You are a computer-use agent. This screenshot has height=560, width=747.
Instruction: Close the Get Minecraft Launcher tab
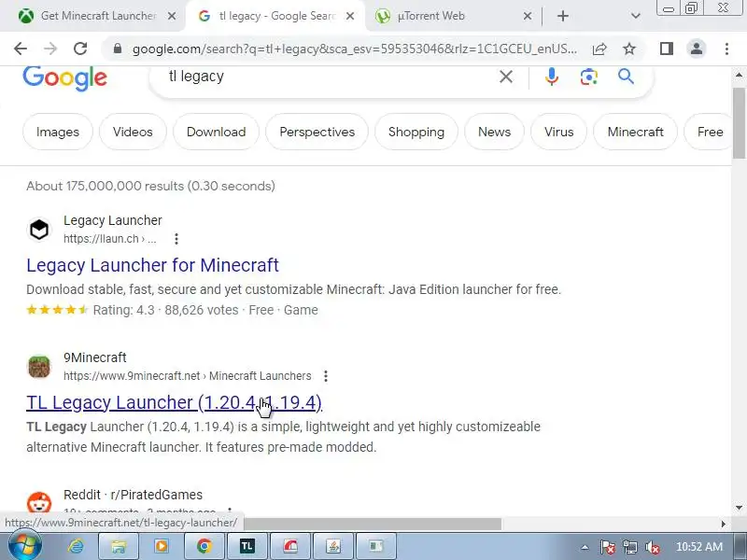(x=172, y=16)
